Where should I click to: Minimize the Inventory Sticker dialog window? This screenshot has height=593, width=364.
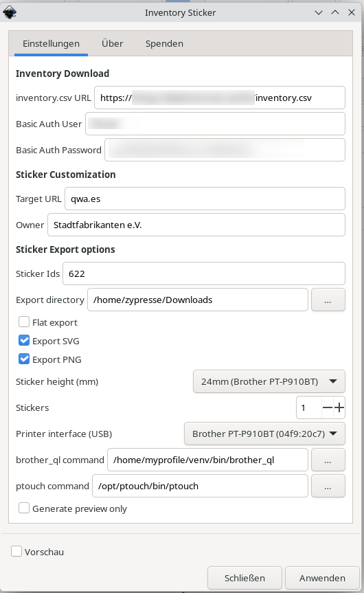319,12
